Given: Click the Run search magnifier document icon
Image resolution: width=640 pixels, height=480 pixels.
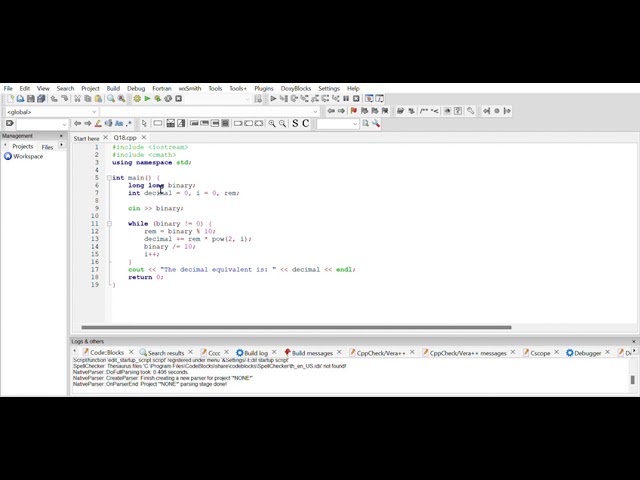Looking at the screenshot, I should pos(366,124).
